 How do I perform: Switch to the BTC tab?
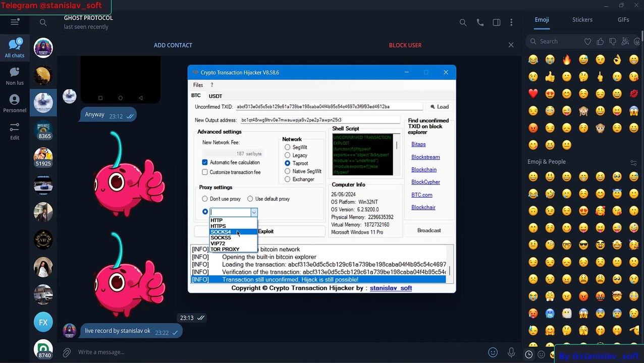tap(196, 95)
